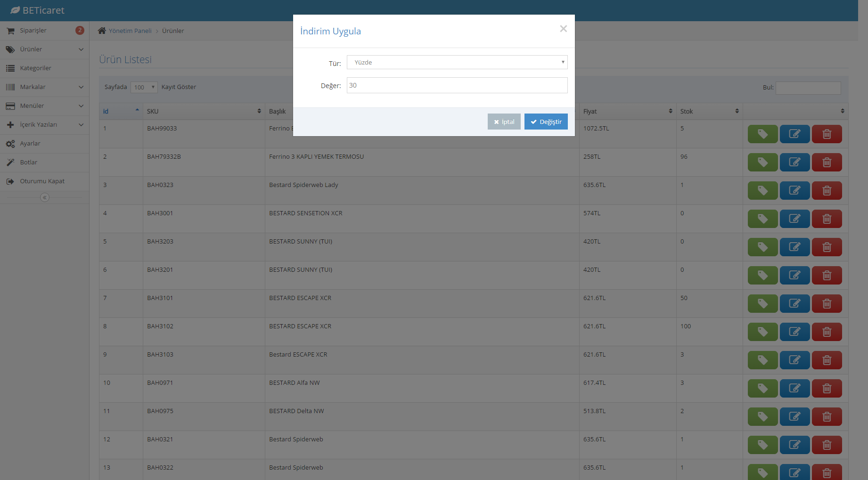Delete the BAH79332B product with trash icon
Viewport: 868px width, 480px height.
(x=827, y=163)
